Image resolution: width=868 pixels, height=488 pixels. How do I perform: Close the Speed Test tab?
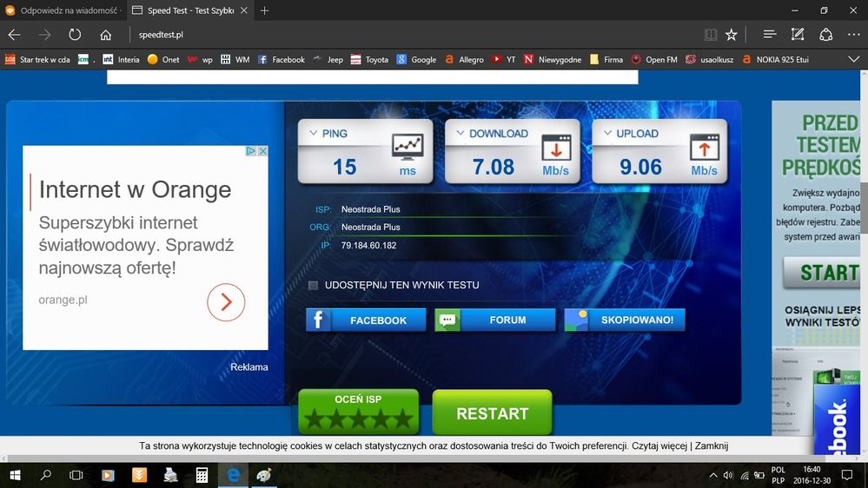point(243,10)
